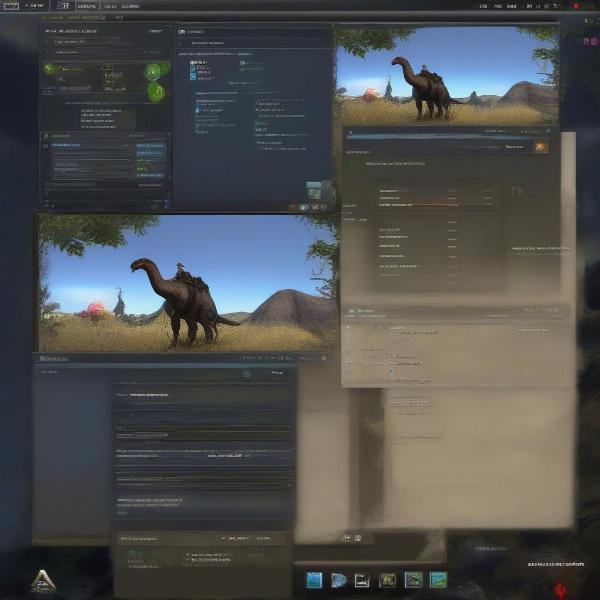Open the green landscape dock thumbnail

[414, 580]
